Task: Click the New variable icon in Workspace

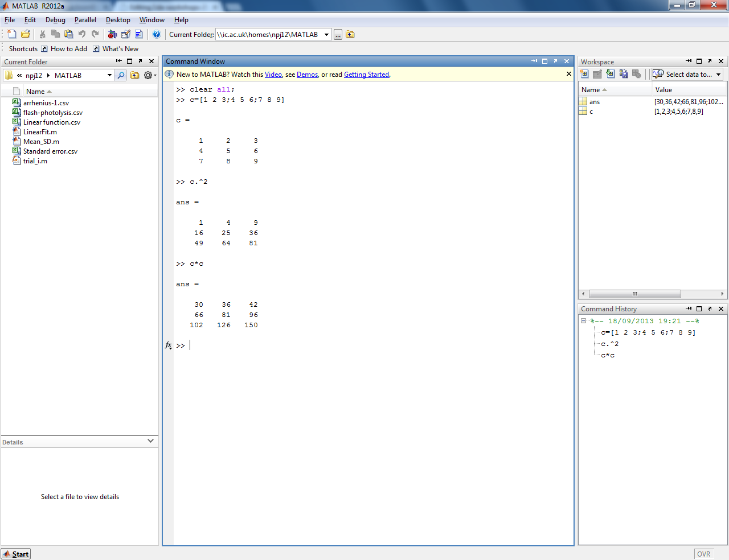Action: point(584,74)
